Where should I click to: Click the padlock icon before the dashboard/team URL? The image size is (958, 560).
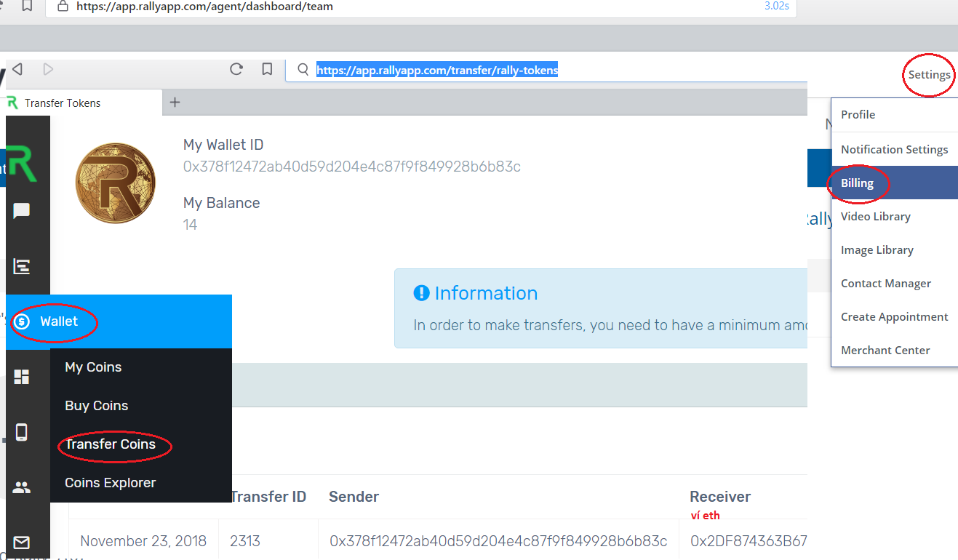click(x=63, y=6)
